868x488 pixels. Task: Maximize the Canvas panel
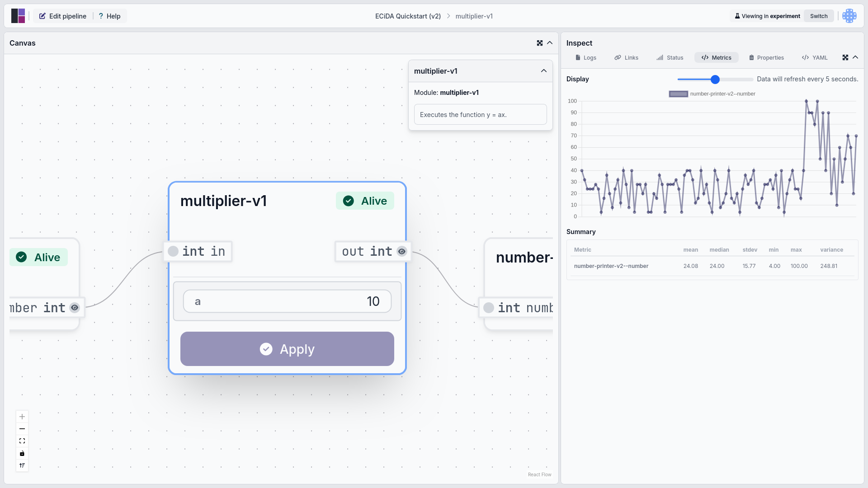(539, 43)
